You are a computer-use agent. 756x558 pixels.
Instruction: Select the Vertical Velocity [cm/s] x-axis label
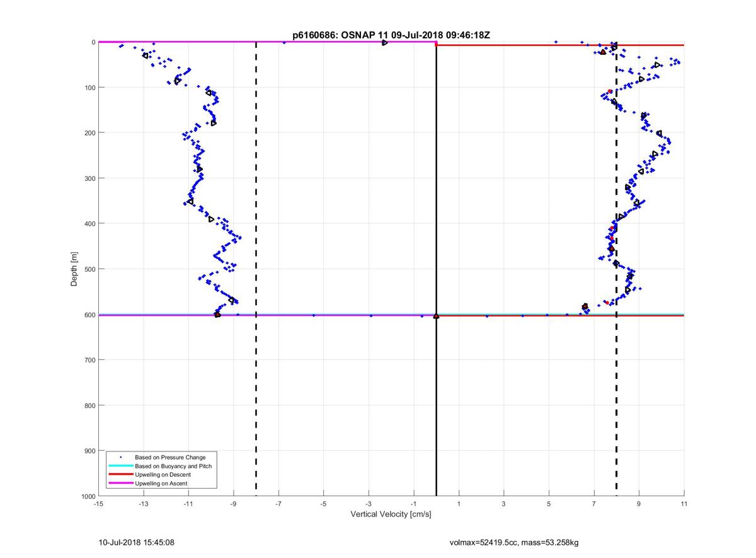tap(391, 514)
